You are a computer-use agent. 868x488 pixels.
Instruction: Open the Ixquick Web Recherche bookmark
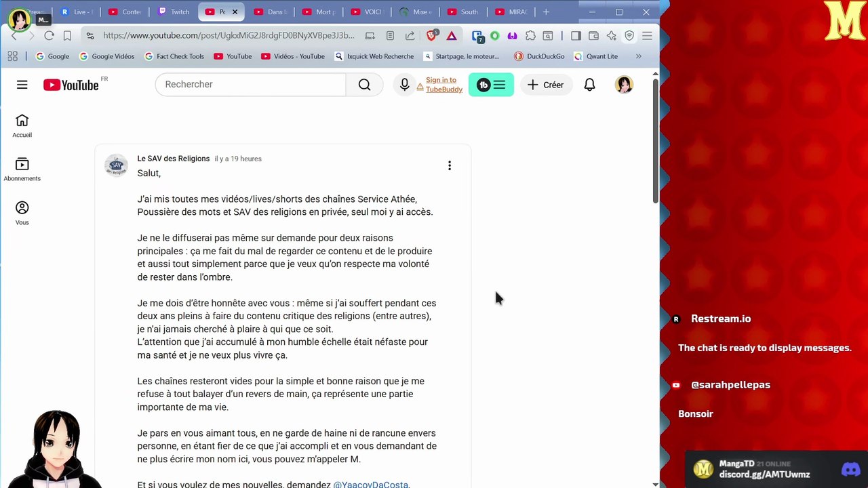coord(374,56)
